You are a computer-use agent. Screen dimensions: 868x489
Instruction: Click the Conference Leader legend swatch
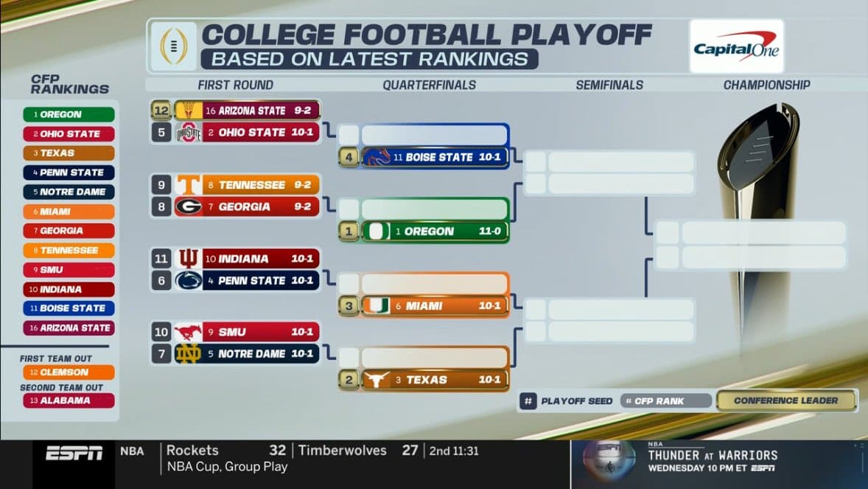785,400
